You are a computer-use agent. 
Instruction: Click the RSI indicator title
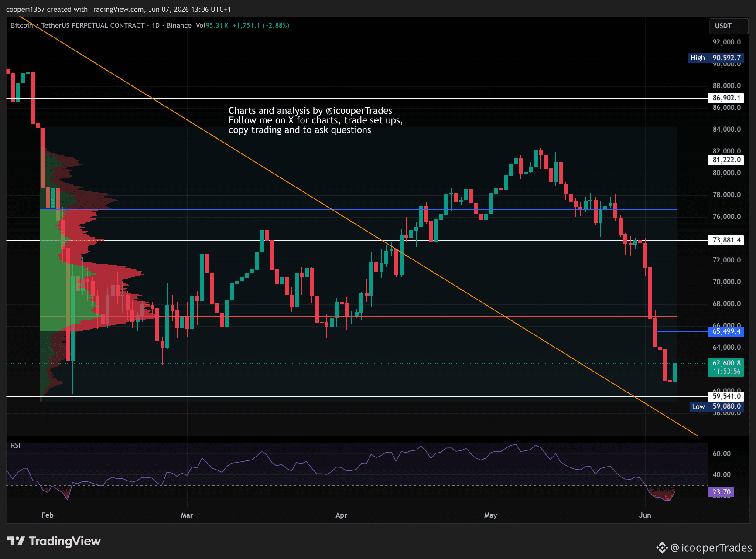tap(16, 446)
